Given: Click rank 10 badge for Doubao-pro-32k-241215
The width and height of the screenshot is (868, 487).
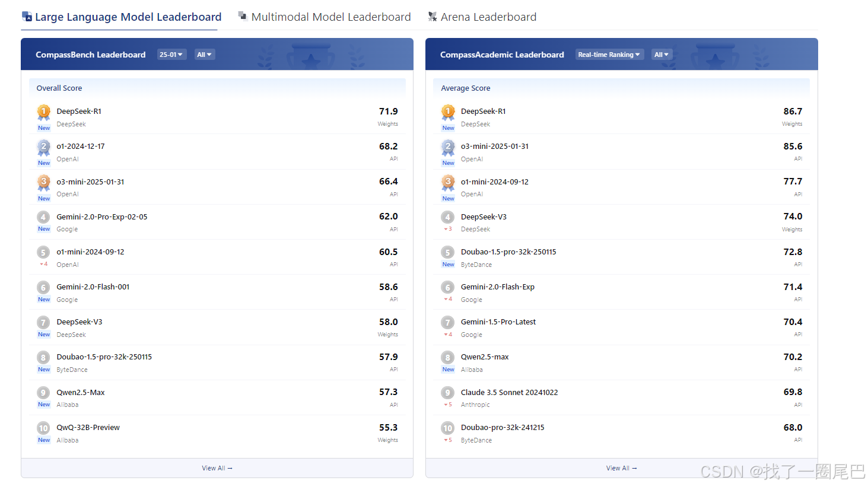Looking at the screenshot, I should click(448, 428).
